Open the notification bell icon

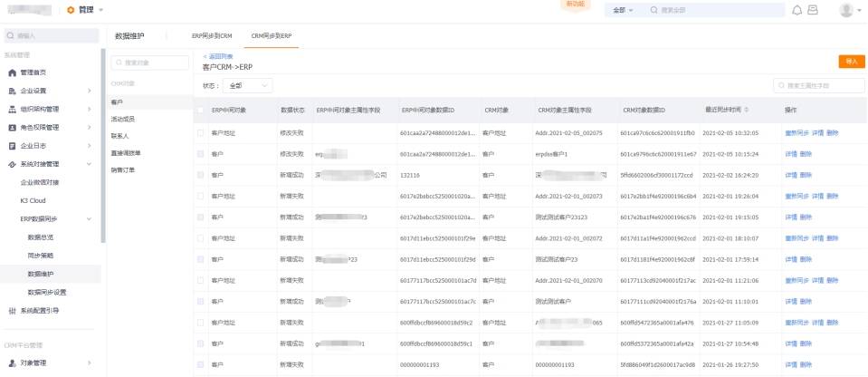[797, 11]
